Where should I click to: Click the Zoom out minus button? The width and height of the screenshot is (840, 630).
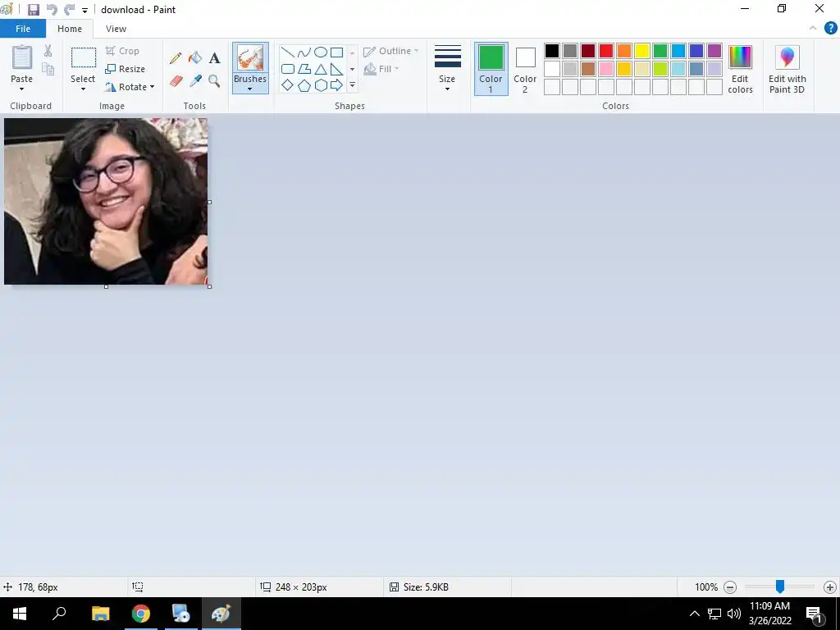[729, 587]
